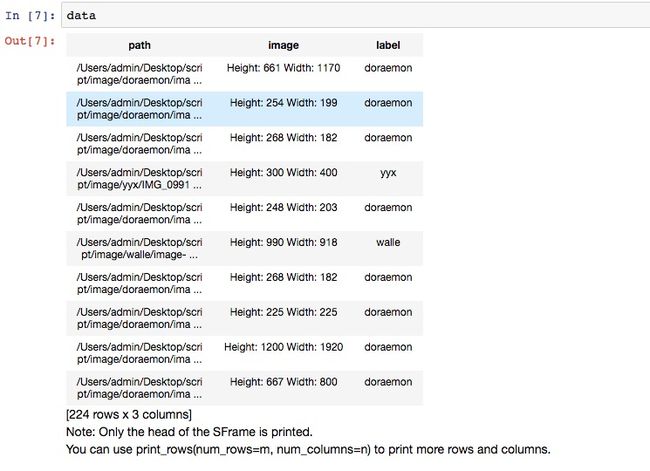
Task: Click the path cell containing 'walle/image-'
Action: point(139,248)
